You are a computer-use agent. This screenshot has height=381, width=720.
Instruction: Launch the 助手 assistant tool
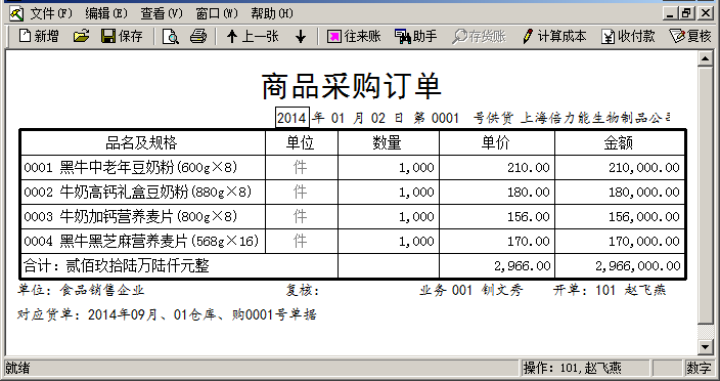pos(416,36)
